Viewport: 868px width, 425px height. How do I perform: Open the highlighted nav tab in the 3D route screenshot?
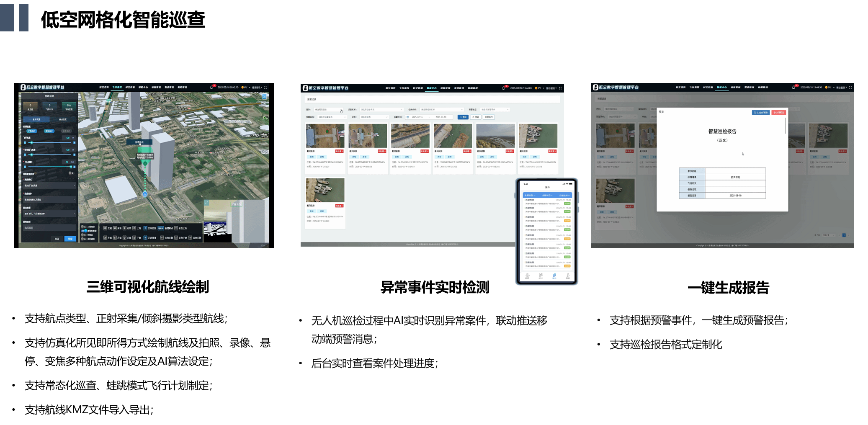pos(117,88)
